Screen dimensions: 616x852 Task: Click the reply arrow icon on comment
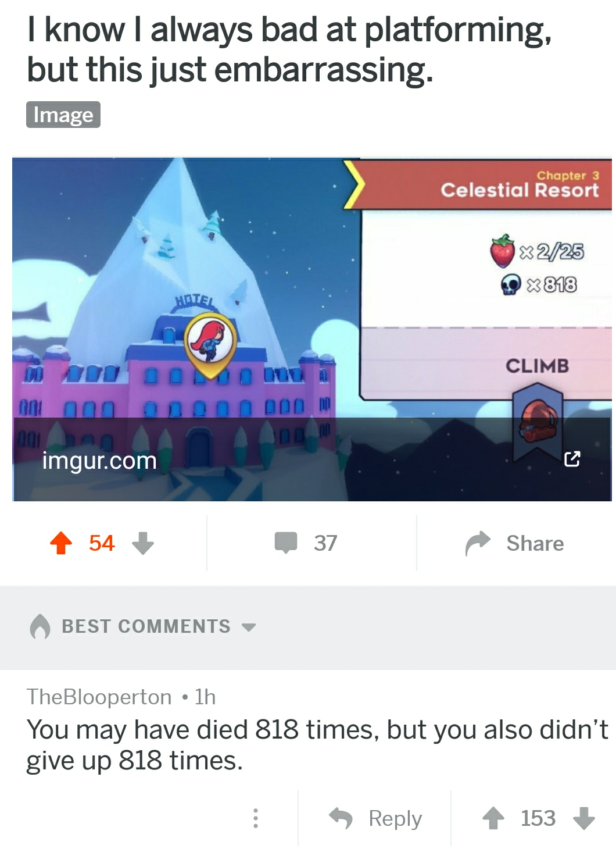coord(341,818)
